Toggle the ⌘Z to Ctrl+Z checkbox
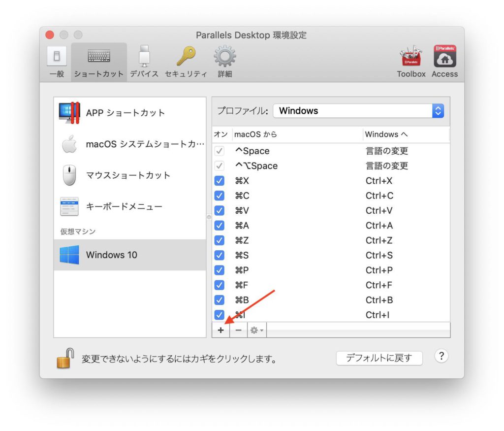504x431 pixels. click(219, 240)
